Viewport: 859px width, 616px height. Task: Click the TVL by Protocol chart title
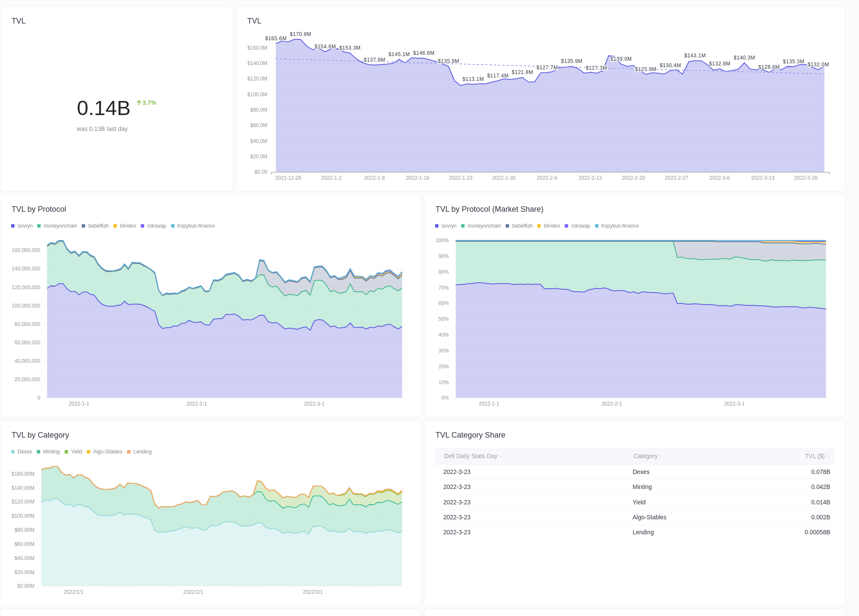click(39, 209)
